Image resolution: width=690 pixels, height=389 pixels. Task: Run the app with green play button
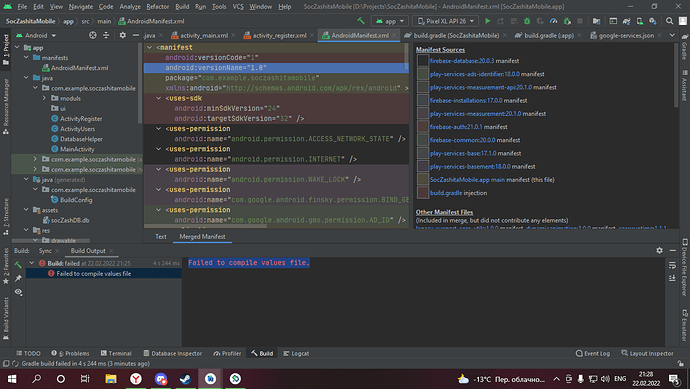click(x=488, y=21)
